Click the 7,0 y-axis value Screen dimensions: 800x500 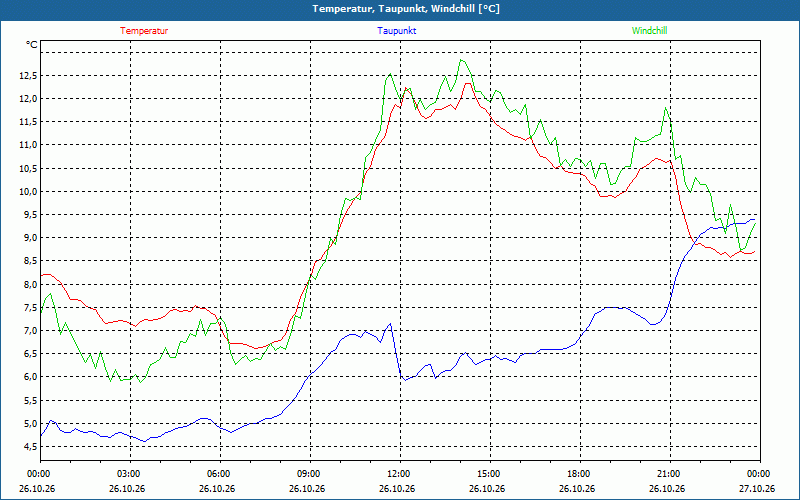coord(30,331)
